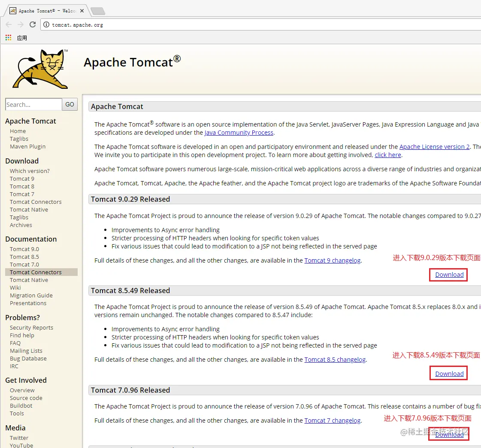Go to Tomcat 7 download page
481x448 pixels.
coord(22,194)
